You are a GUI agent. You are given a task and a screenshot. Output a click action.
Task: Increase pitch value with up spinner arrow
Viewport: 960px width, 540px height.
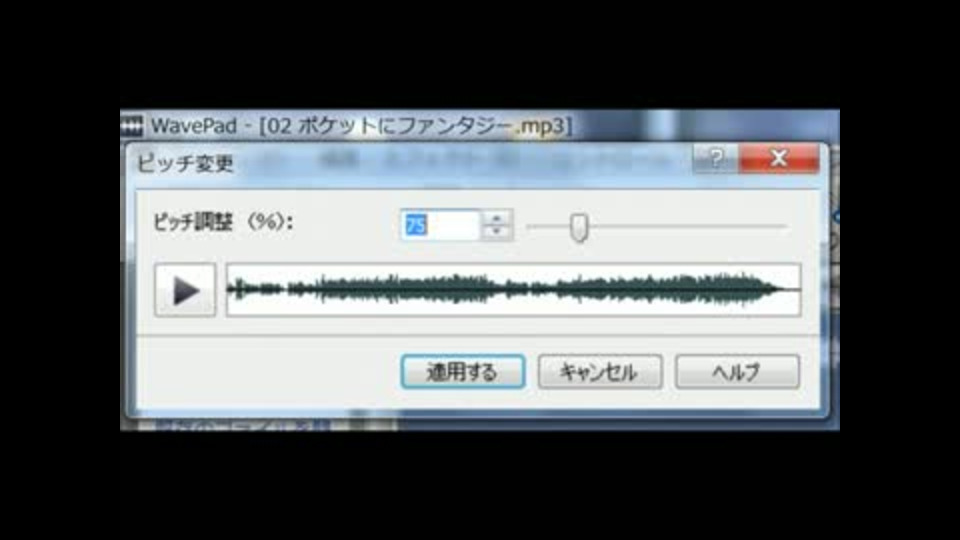tap(497, 218)
